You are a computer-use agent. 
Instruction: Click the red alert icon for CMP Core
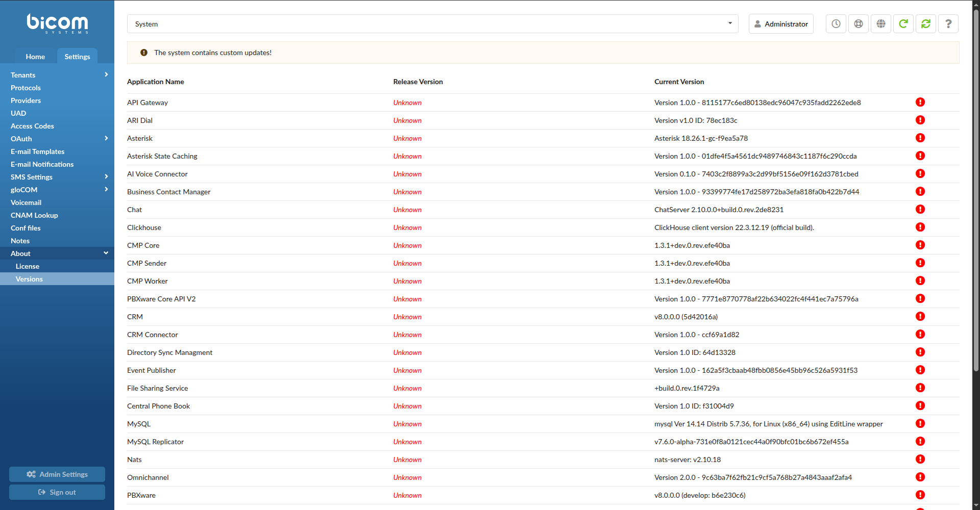tap(920, 245)
